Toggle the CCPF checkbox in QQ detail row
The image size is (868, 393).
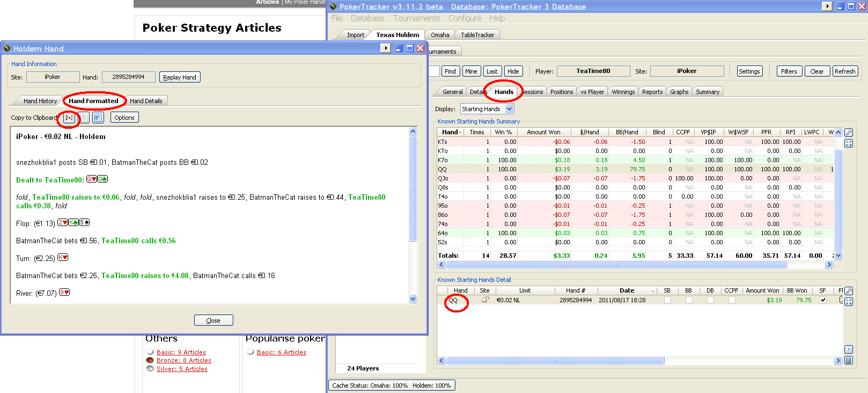pos(732,300)
